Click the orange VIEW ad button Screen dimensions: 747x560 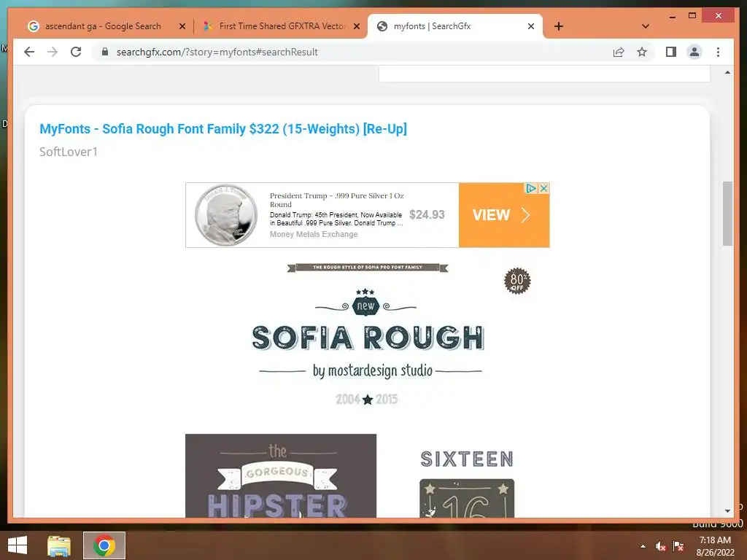click(x=504, y=215)
